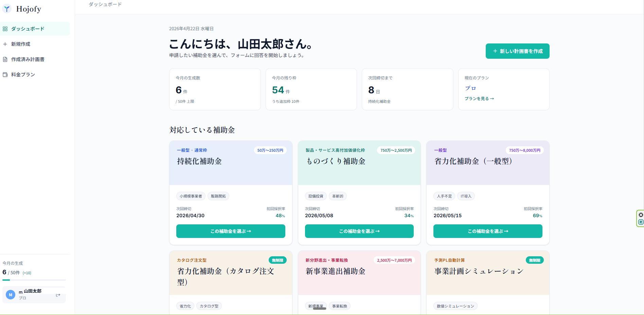The width and height of the screenshot is (644, 315).
Task: Click the 次回締切まで stat card showing 8日
Action: (408, 89)
